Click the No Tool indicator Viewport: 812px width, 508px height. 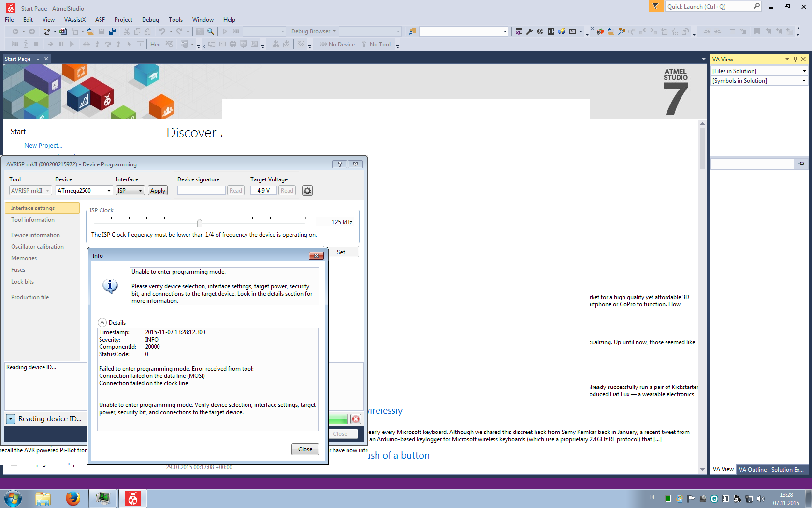[376, 45]
